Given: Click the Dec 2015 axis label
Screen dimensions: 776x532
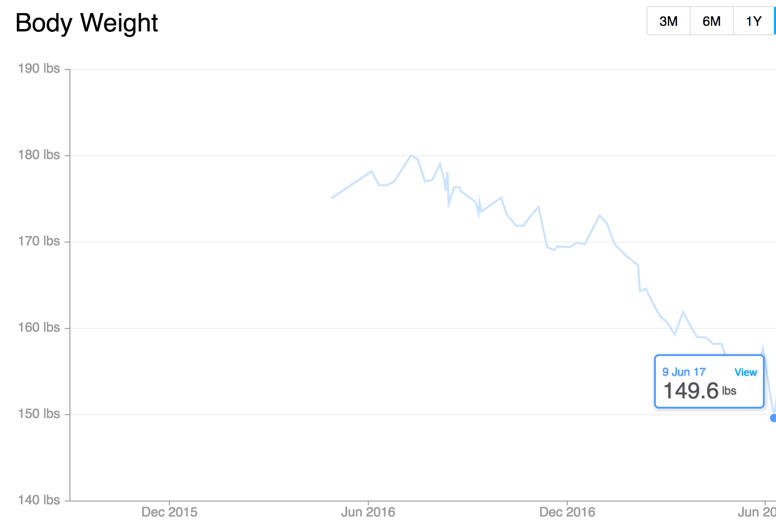Looking at the screenshot, I should click(169, 512).
